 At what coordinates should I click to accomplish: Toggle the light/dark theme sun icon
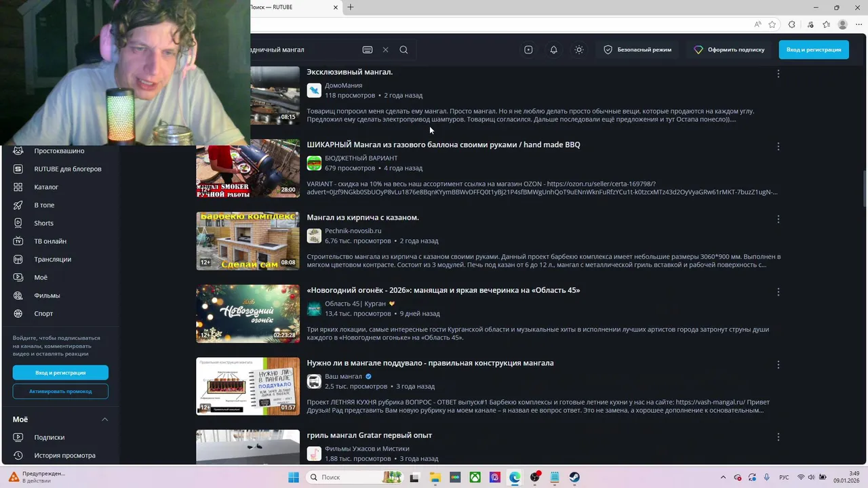(x=578, y=49)
